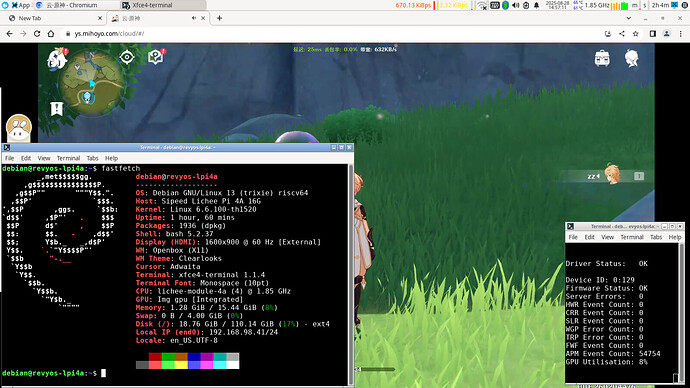Click the small terminal window menu icon
The height and width of the screenshot is (388, 690).
click(x=570, y=226)
